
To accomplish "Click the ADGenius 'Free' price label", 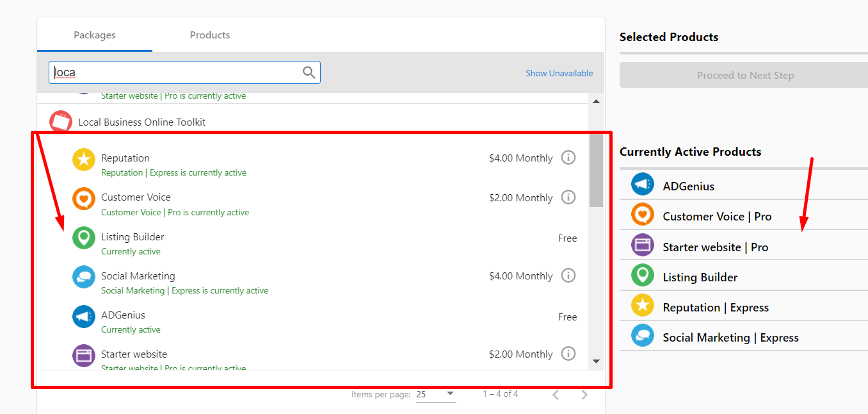I will pyautogui.click(x=568, y=317).
